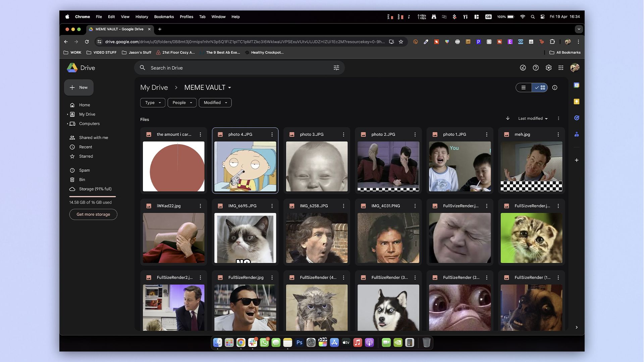This screenshot has height=362, width=644.
Task: Open the Google apps grid launcher
Action: tap(561, 67)
